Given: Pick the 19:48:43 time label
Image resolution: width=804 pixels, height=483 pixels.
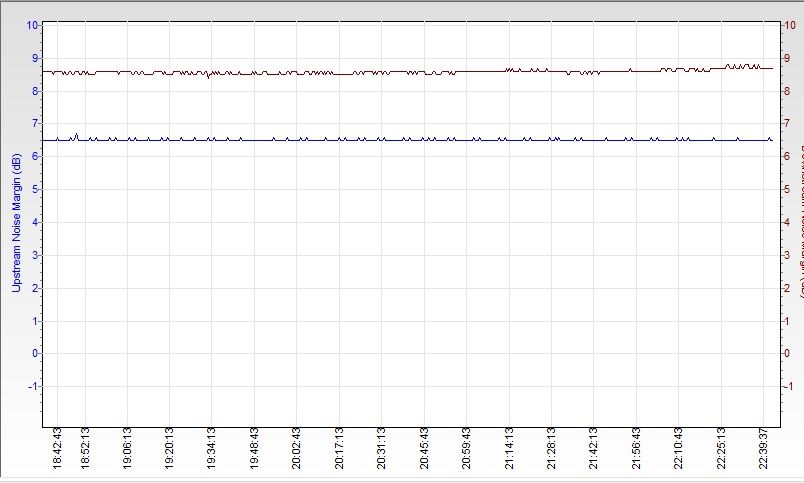Looking at the screenshot, I should [x=254, y=448].
